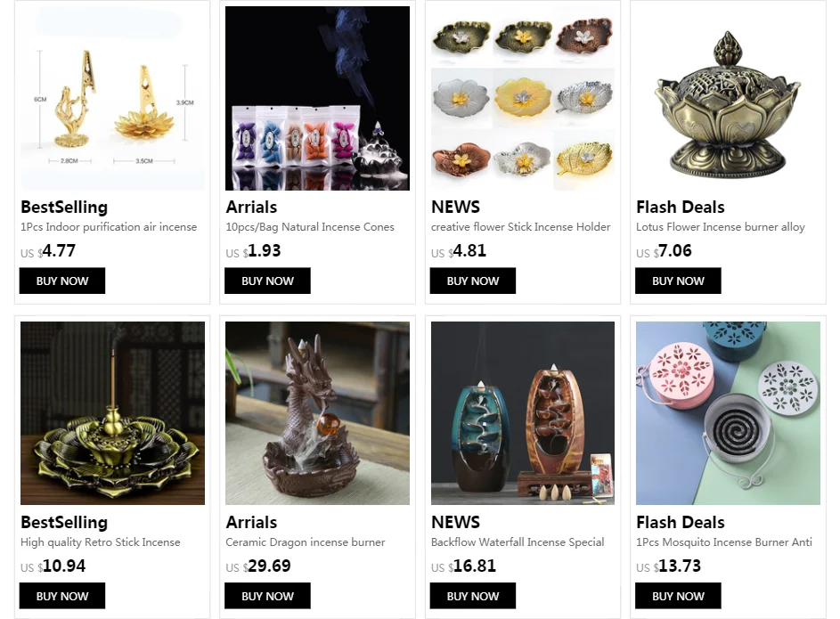Open the gold lotus incense clip holder image
840x619 pixels.
coord(112,98)
